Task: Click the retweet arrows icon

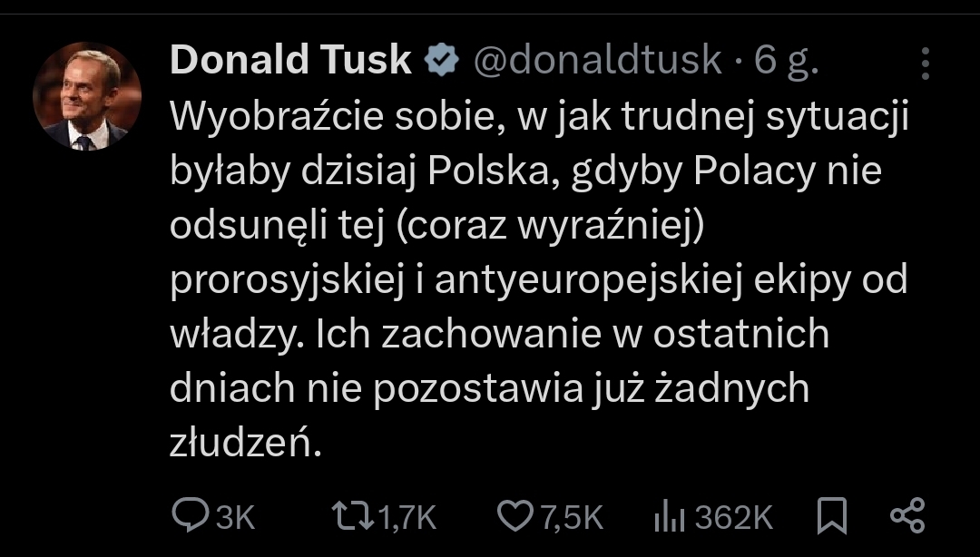Action: tap(352, 516)
